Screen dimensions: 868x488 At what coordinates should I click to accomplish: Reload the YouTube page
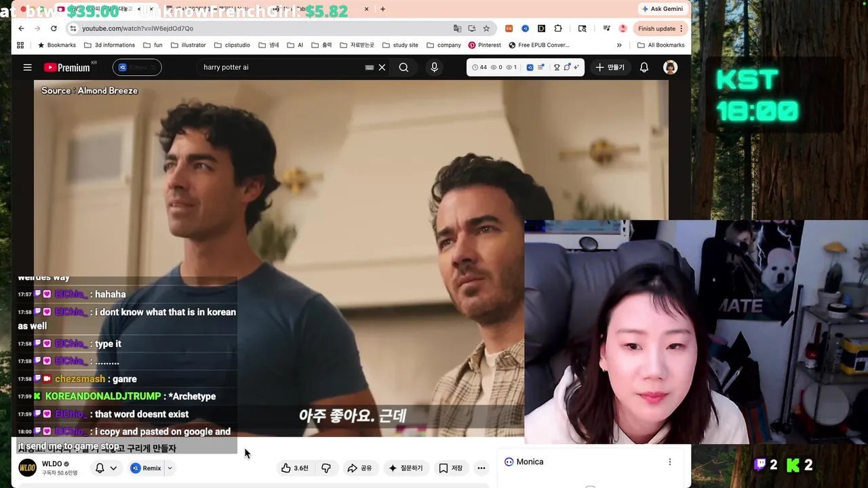pyautogui.click(x=54, y=28)
